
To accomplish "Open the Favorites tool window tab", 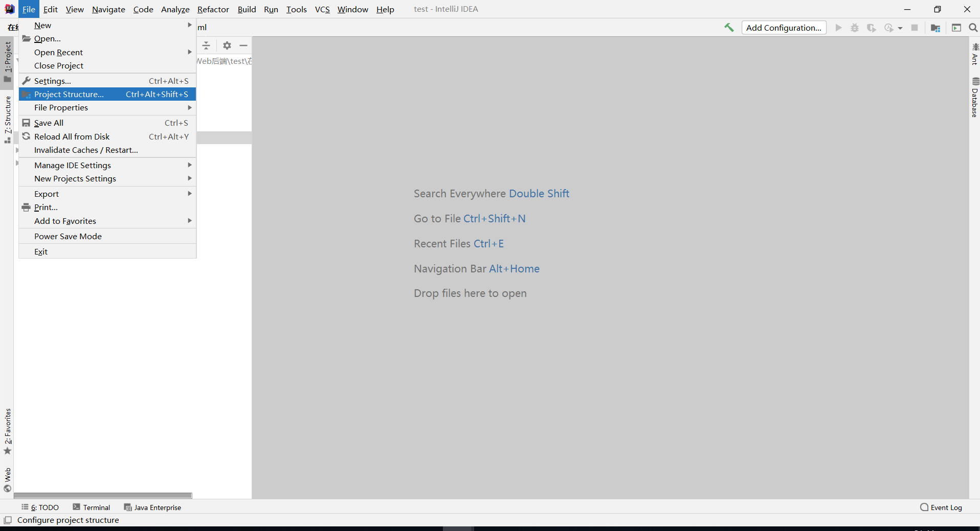I will (7, 431).
